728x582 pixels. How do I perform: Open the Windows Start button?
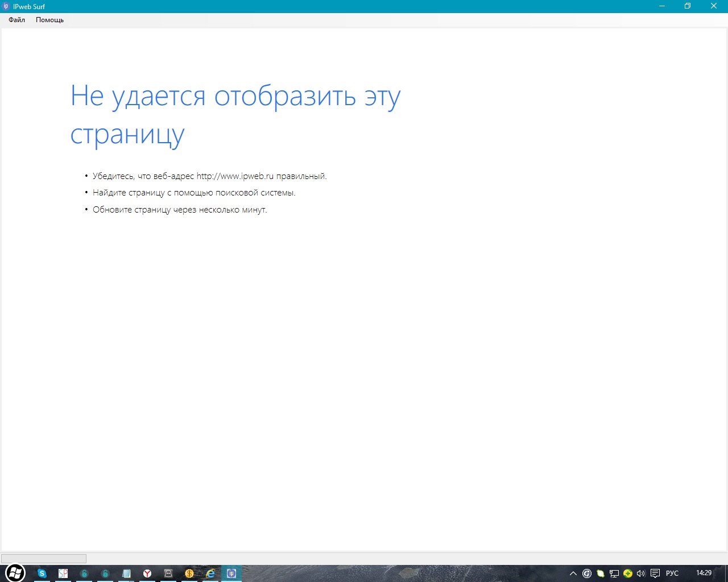click(x=15, y=573)
